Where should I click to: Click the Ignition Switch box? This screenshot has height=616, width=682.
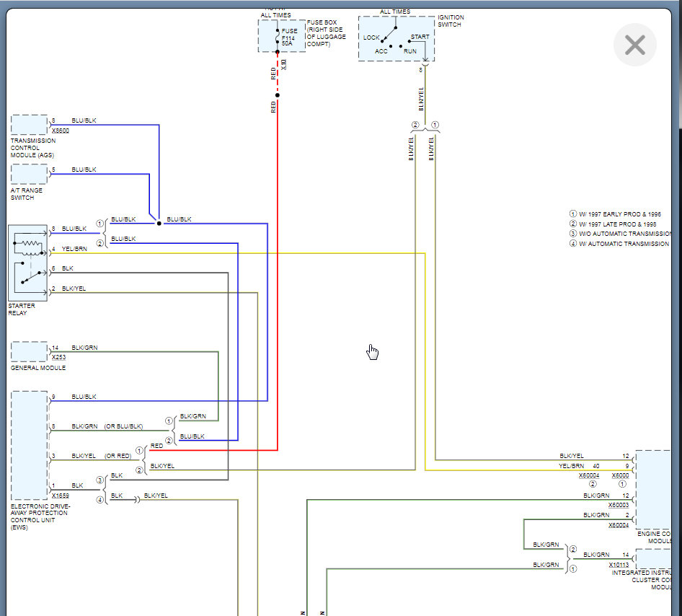397,39
